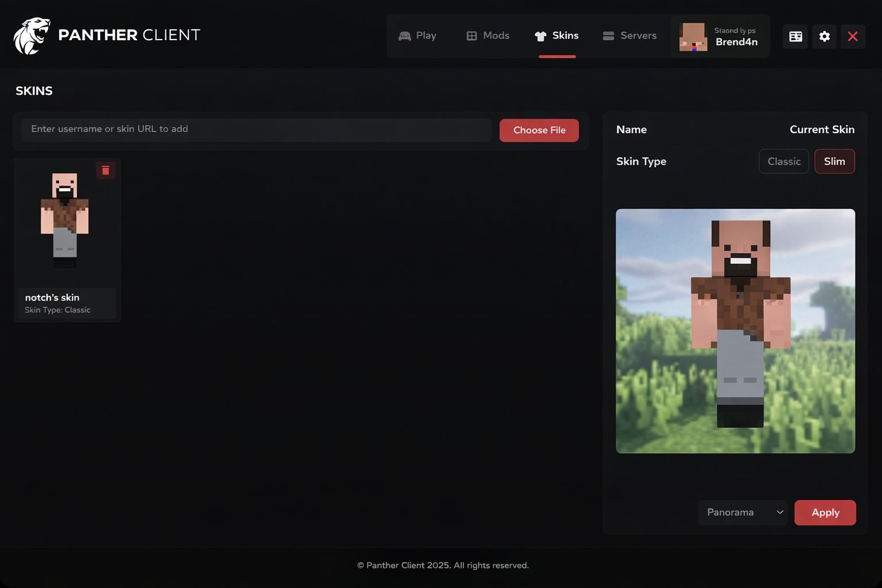Open the Brend4n account selector
This screenshot has width=882, height=588.
click(x=720, y=36)
